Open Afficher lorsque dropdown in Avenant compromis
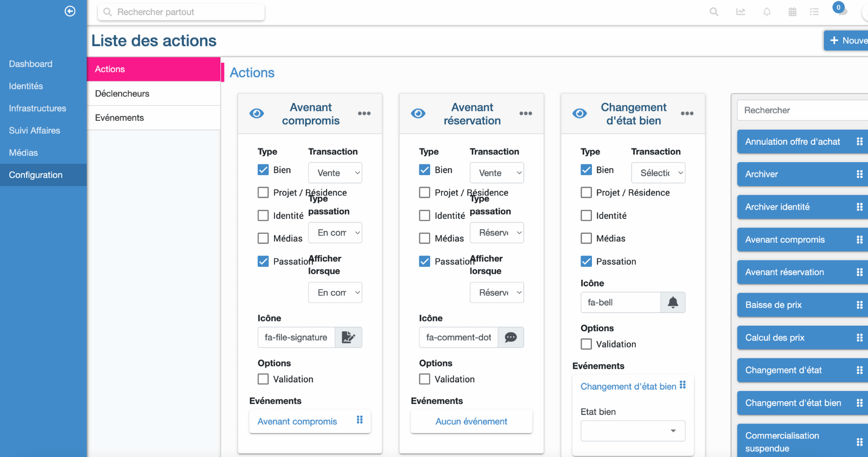 pos(335,292)
